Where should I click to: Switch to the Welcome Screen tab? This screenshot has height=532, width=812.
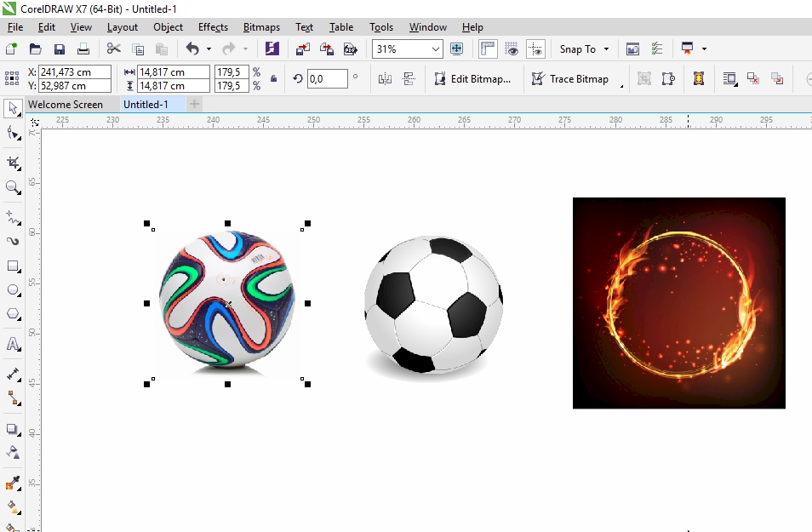click(68, 104)
